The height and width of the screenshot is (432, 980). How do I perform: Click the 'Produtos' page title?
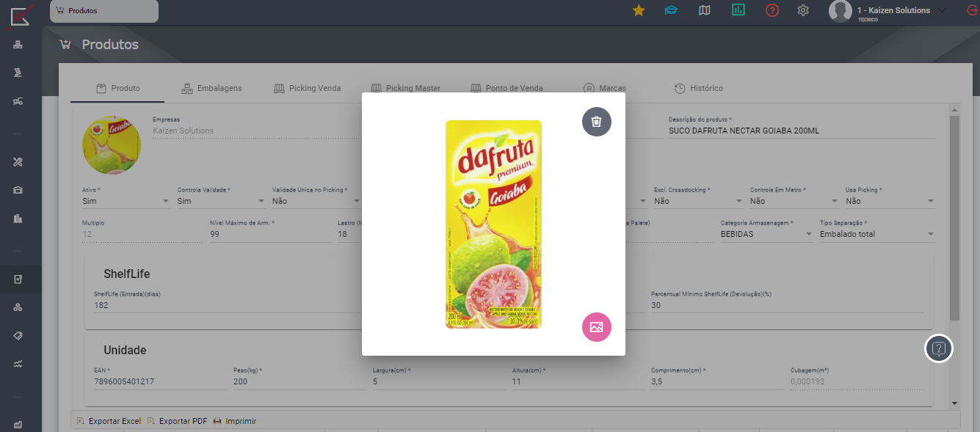[x=110, y=45]
